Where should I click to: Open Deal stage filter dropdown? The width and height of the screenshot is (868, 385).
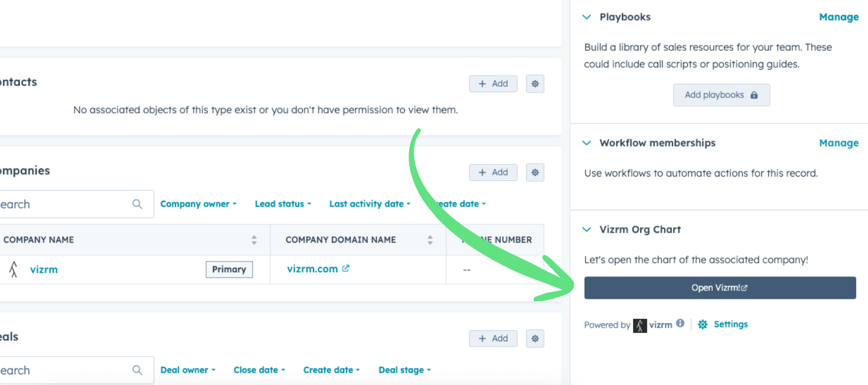click(x=404, y=370)
